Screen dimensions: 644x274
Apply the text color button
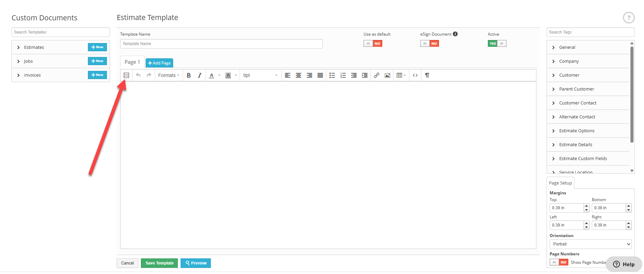(211, 75)
